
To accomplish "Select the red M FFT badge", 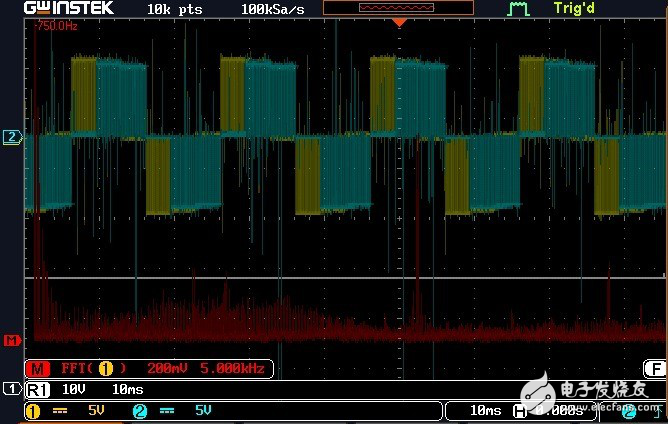I will coord(39,369).
